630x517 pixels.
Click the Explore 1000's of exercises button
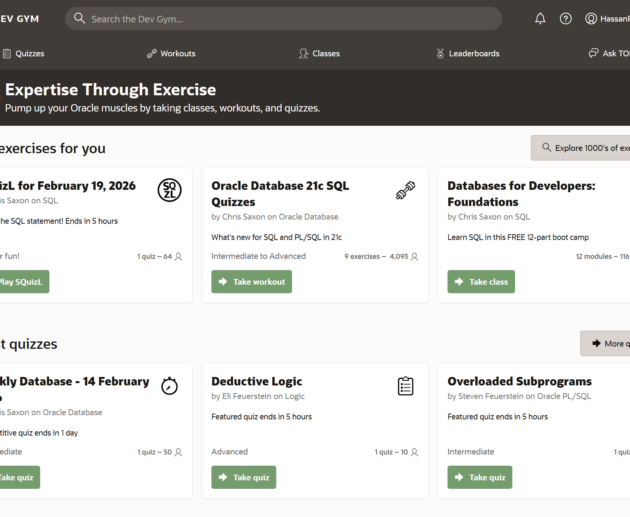(581, 148)
